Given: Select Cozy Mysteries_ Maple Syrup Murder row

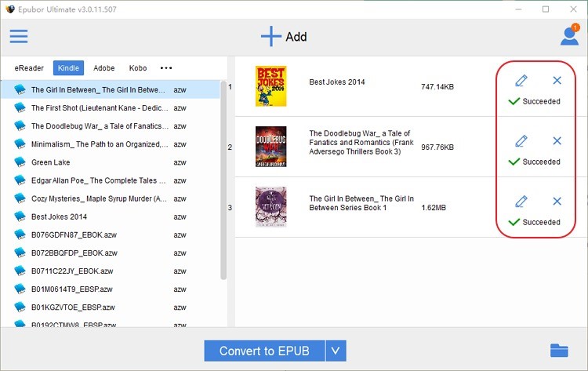Looking at the screenshot, I should click(x=111, y=198).
